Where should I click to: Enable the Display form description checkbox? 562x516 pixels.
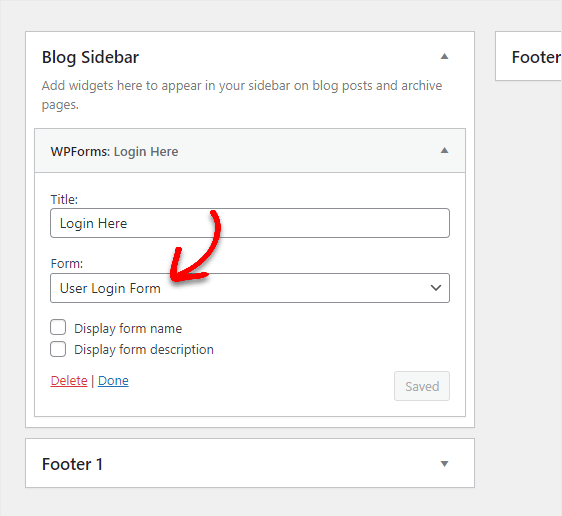coord(58,349)
